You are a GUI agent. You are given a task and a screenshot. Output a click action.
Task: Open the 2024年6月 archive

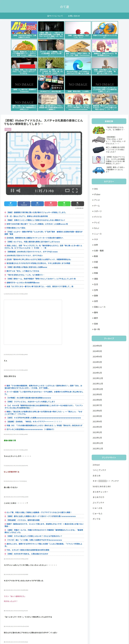pos(97,346)
